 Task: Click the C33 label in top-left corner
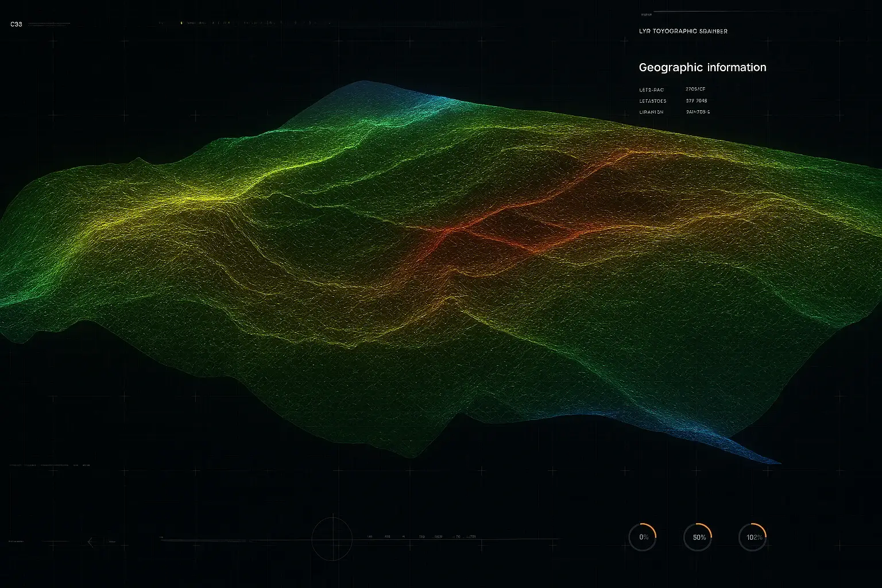(x=16, y=24)
